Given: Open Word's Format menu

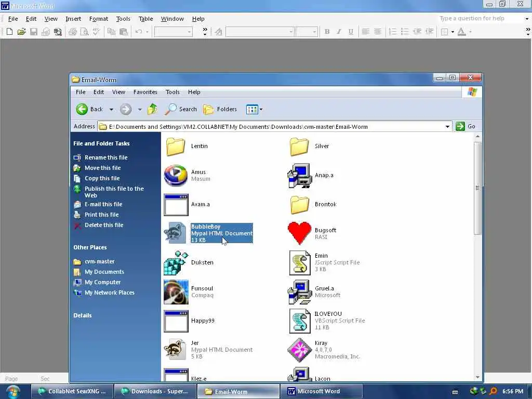Looking at the screenshot, I should (x=98, y=19).
